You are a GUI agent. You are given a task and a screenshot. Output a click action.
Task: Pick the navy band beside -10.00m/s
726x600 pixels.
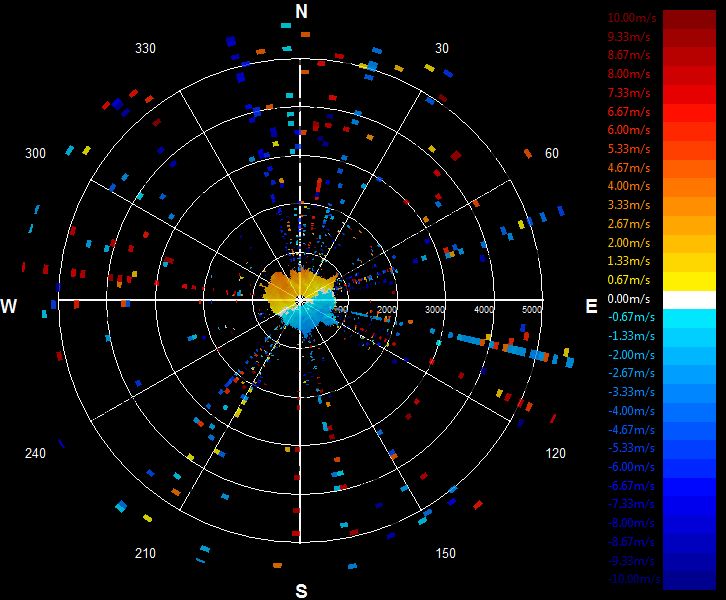(x=689, y=581)
